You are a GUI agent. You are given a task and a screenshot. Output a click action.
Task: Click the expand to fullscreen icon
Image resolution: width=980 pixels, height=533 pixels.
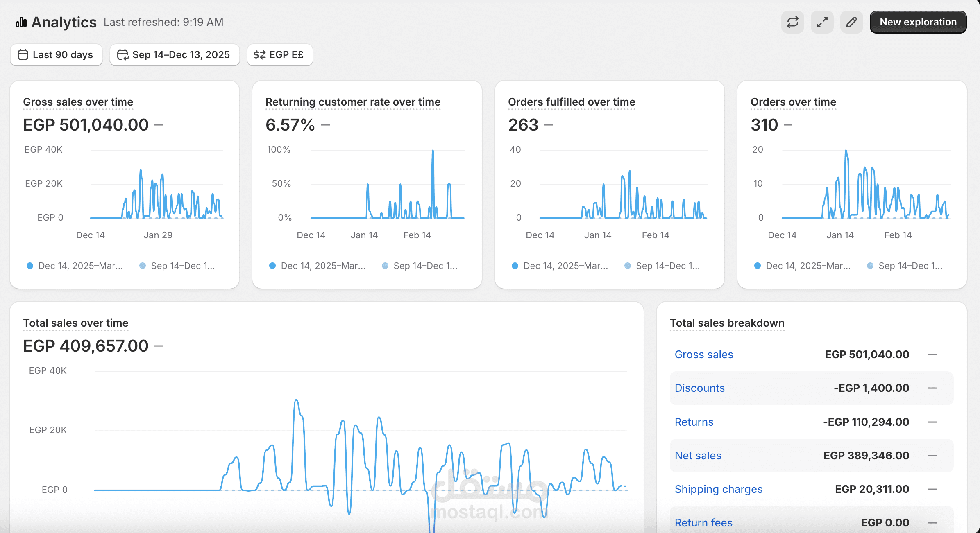click(822, 22)
